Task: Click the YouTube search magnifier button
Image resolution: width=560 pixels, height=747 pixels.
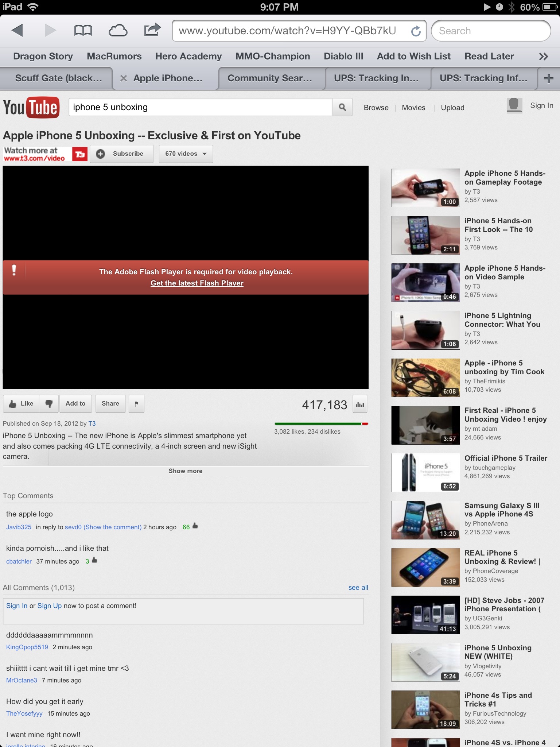Action: click(x=342, y=107)
